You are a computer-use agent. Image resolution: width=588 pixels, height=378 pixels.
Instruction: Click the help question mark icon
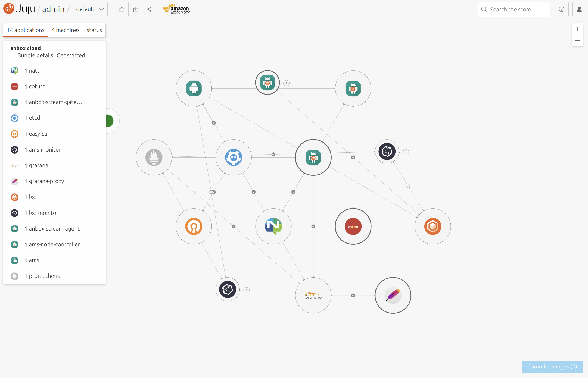(561, 9)
